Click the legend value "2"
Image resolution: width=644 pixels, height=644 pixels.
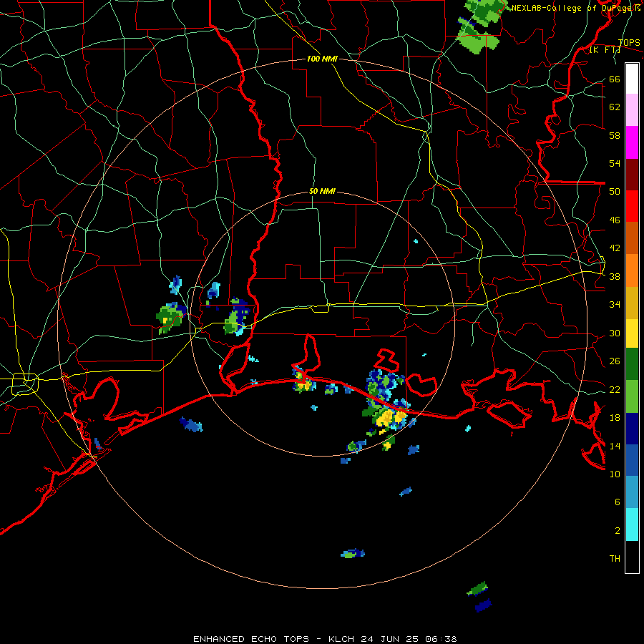point(618,531)
